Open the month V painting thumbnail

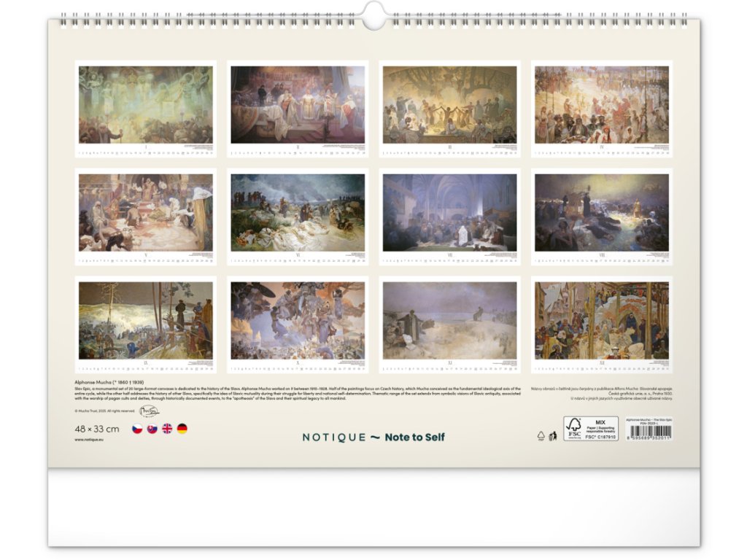point(146,212)
